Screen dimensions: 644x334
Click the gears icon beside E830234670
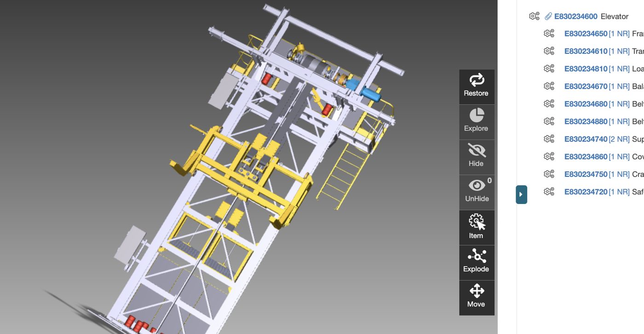[x=549, y=86]
